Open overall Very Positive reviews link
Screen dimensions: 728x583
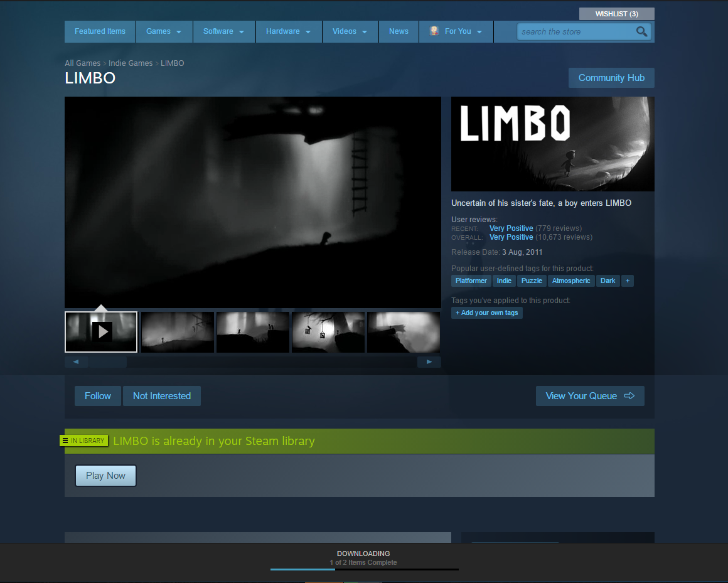pos(511,237)
